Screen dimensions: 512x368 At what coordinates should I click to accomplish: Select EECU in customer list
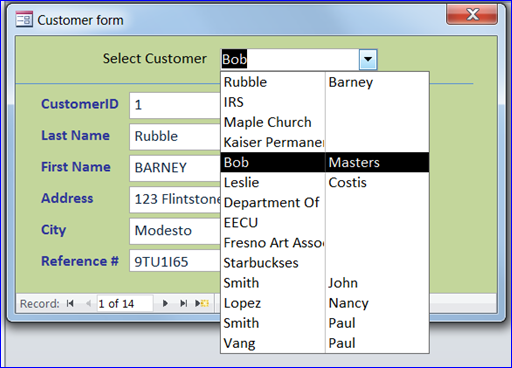pyautogui.click(x=325, y=223)
